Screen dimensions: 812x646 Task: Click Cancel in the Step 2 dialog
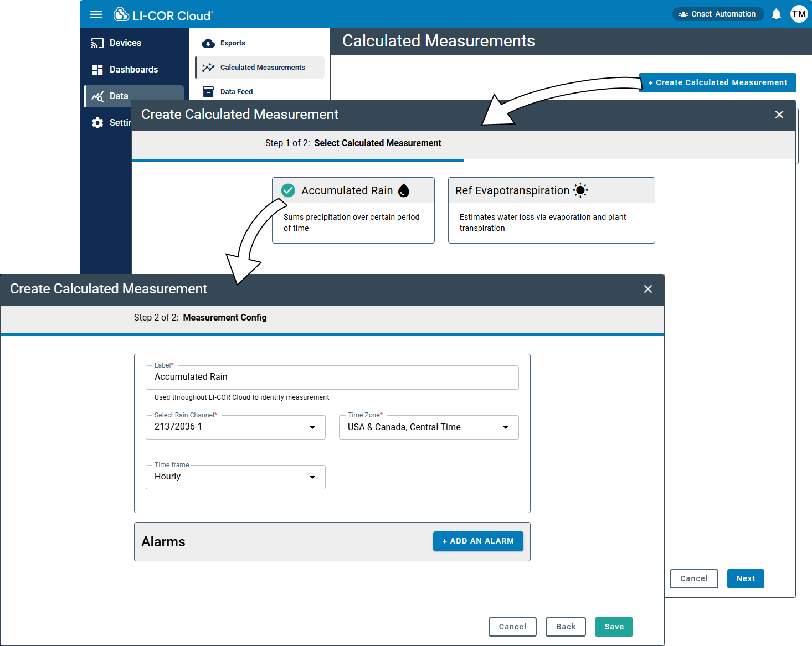(x=512, y=627)
